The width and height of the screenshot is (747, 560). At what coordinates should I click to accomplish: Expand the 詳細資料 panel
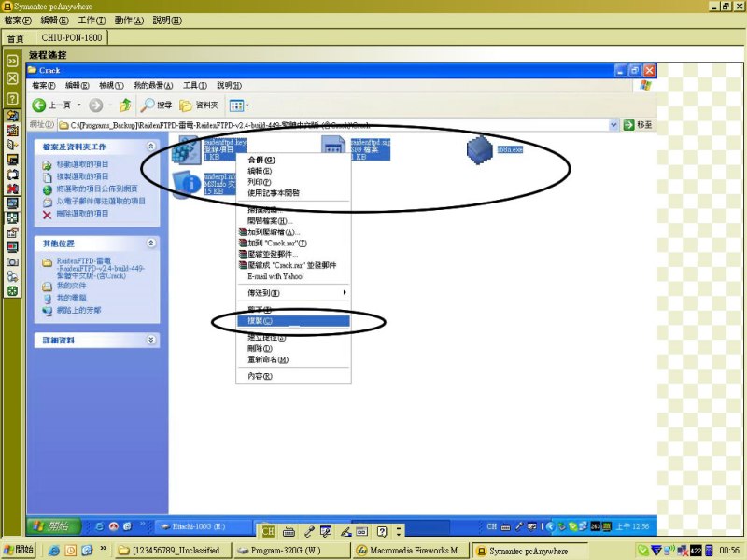[x=151, y=340]
